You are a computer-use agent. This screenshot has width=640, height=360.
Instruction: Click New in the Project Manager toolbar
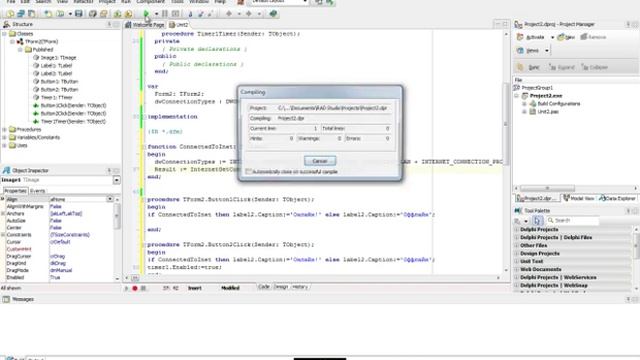coord(566,37)
